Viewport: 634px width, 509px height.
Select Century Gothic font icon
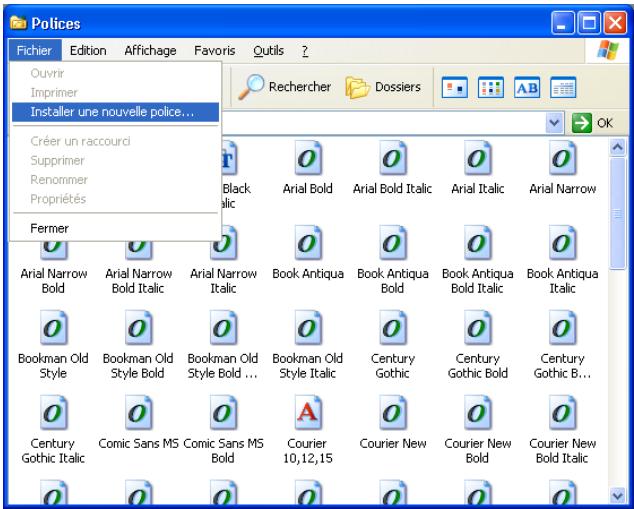tap(393, 327)
